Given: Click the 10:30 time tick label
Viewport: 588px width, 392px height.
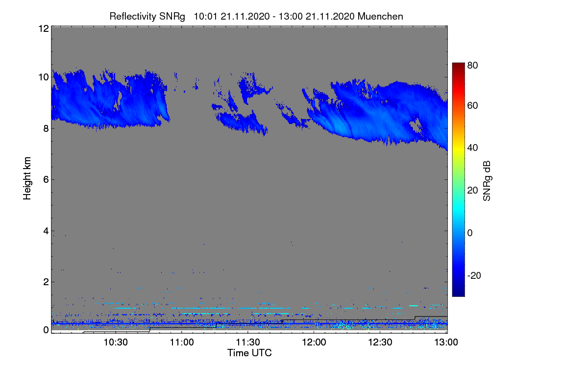Looking at the screenshot, I should click(116, 342).
